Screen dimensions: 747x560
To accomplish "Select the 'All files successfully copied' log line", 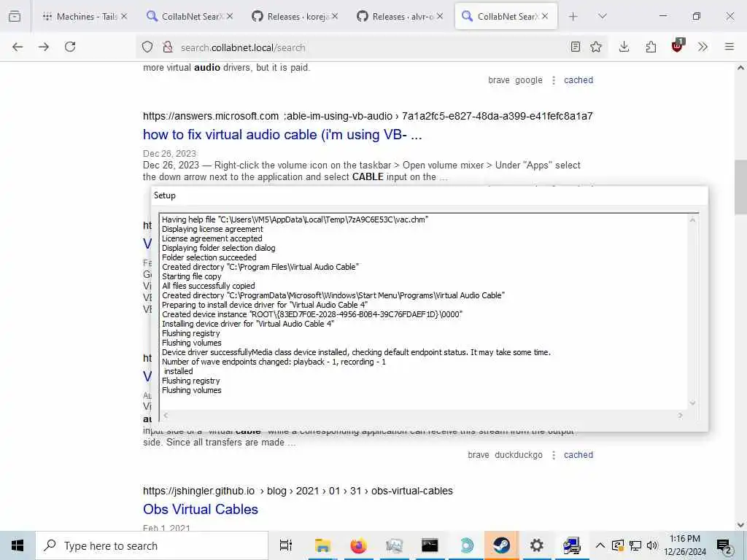I will 208,286.
